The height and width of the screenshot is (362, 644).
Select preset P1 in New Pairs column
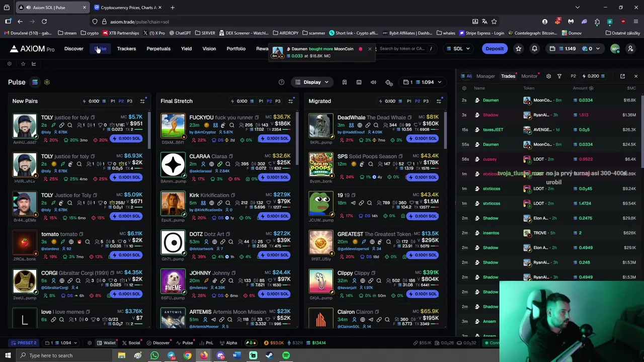click(113, 101)
